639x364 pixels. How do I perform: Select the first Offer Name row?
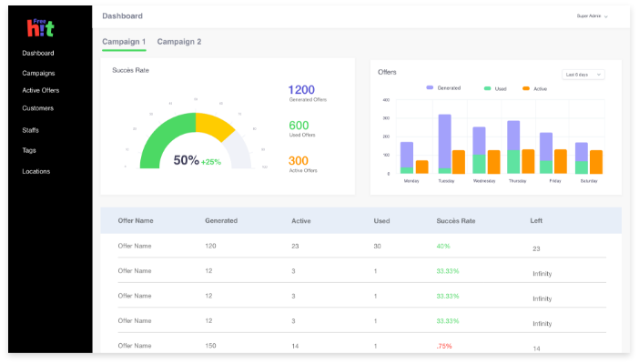135,246
